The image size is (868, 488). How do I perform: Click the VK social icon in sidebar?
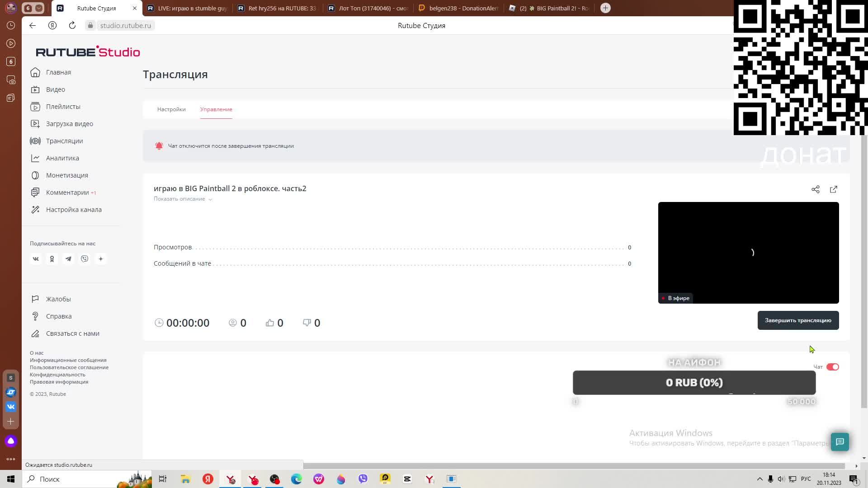36,259
